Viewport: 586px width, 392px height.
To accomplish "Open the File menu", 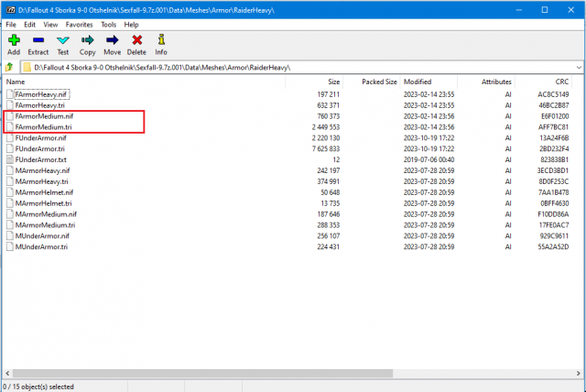I will point(12,24).
